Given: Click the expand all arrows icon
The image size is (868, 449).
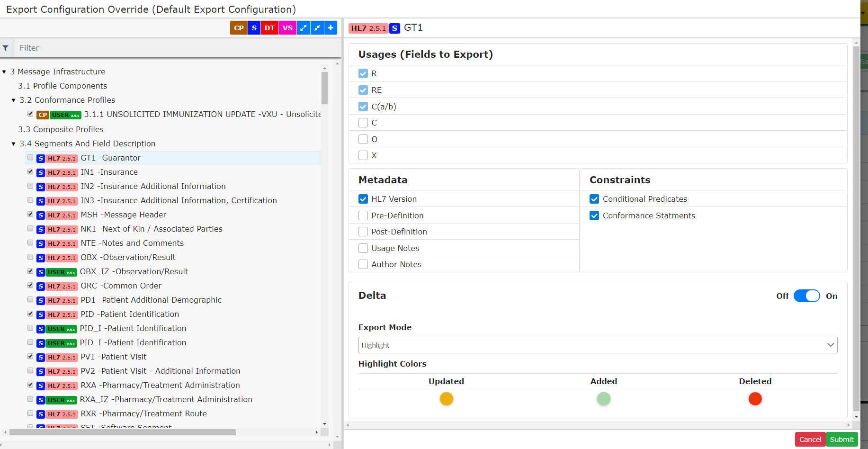Looking at the screenshot, I should [x=304, y=28].
